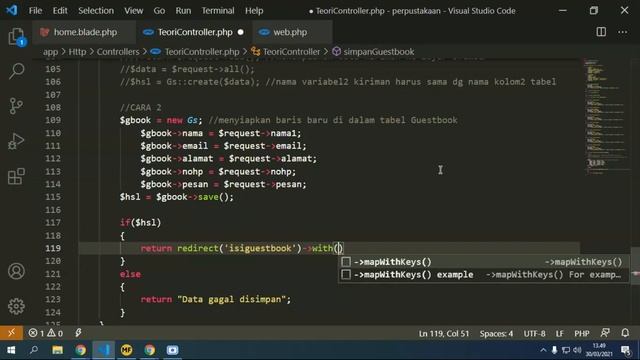Open Windows taskbar search

[34, 350]
